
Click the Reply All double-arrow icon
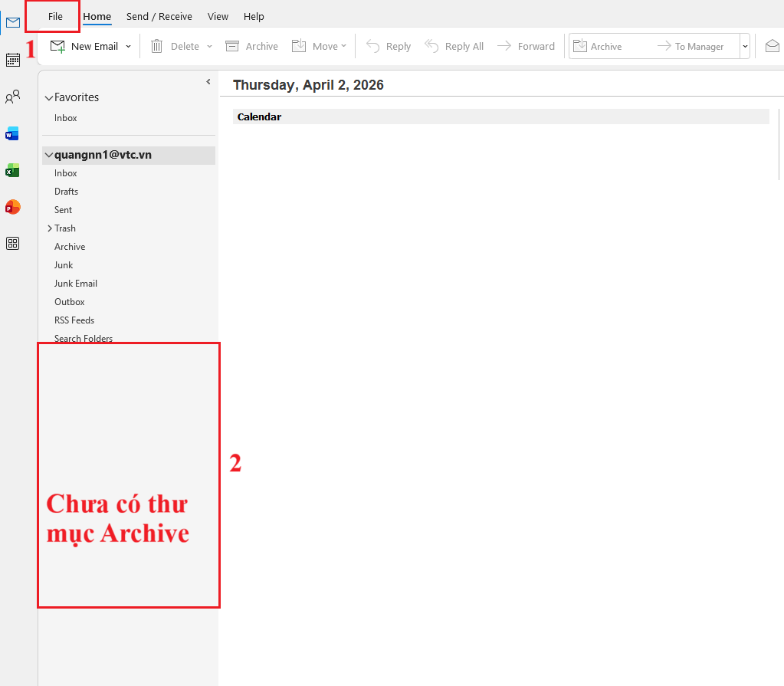coord(431,47)
